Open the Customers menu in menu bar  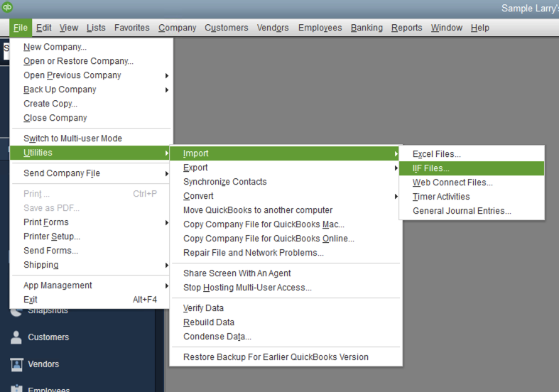click(227, 28)
